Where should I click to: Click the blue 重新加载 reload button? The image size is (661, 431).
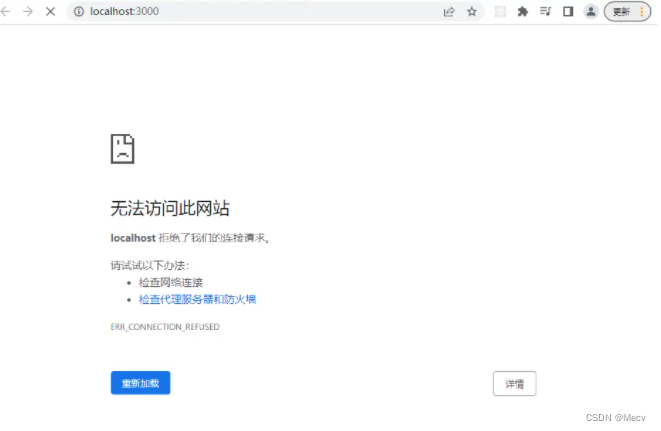pyautogui.click(x=140, y=383)
